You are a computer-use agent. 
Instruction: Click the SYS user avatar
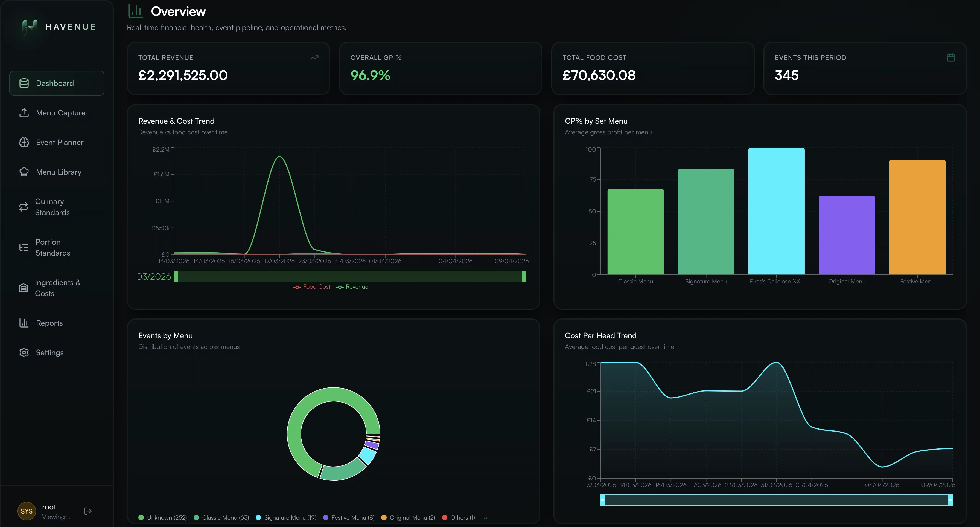pos(27,511)
